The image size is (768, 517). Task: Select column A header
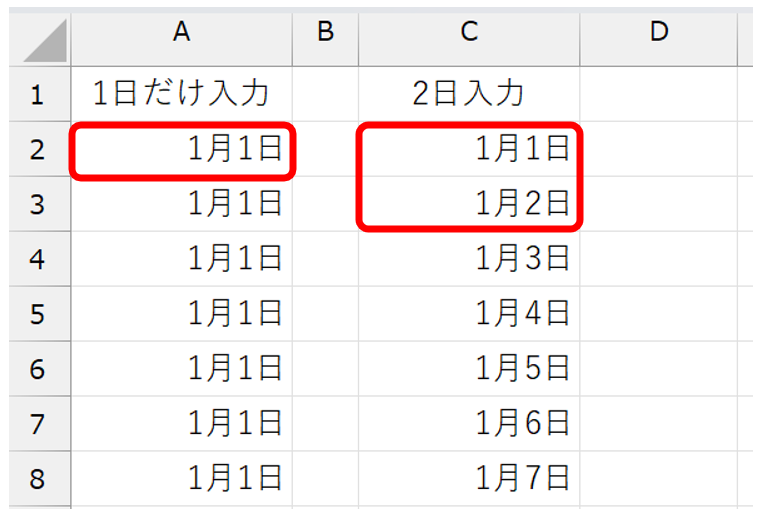coord(181,33)
